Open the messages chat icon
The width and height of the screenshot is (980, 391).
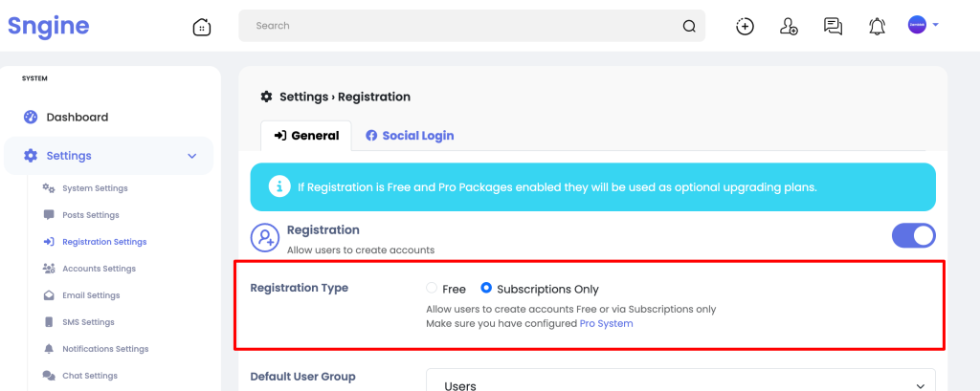click(x=834, y=26)
